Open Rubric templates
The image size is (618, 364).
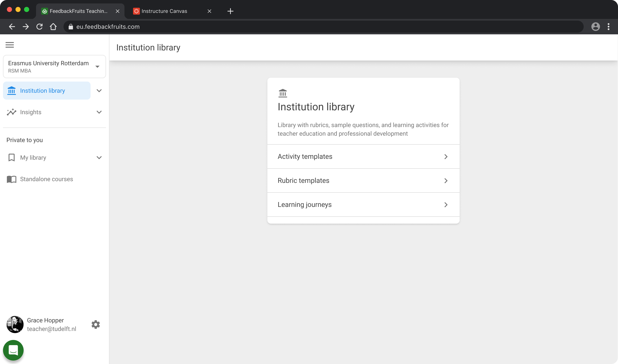point(363,180)
